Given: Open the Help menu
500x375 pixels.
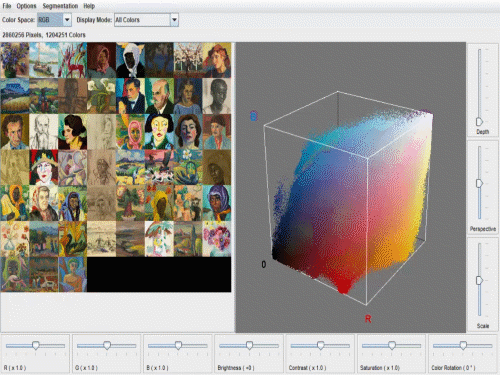Looking at the screenshot, I should pyautogui.click(x=89, y=6).
